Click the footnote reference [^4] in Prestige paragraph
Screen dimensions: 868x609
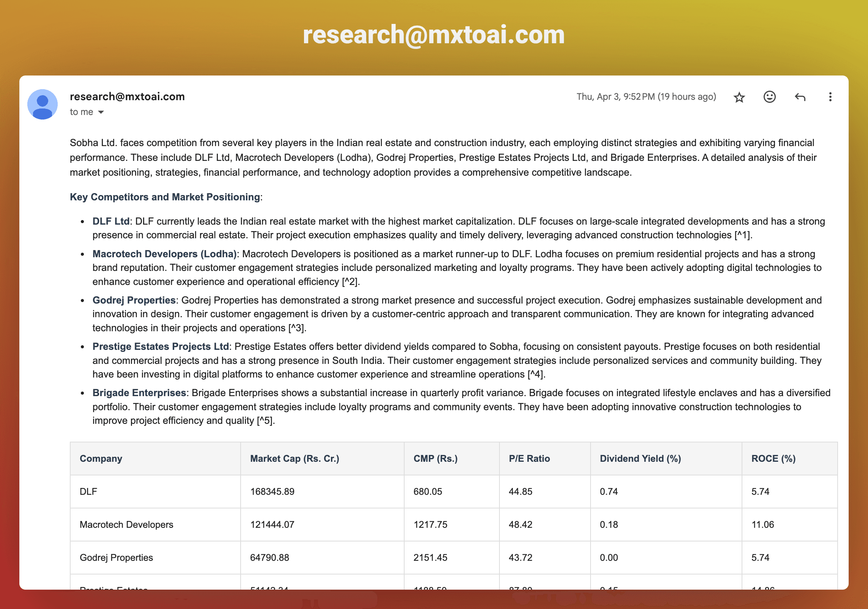coord(535,375)
